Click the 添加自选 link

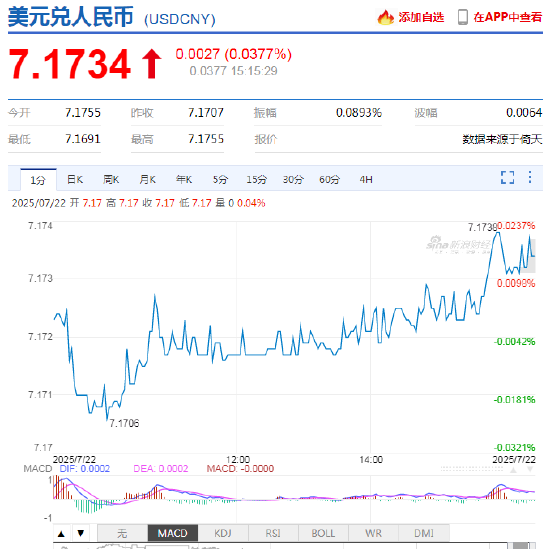(421, 17)
